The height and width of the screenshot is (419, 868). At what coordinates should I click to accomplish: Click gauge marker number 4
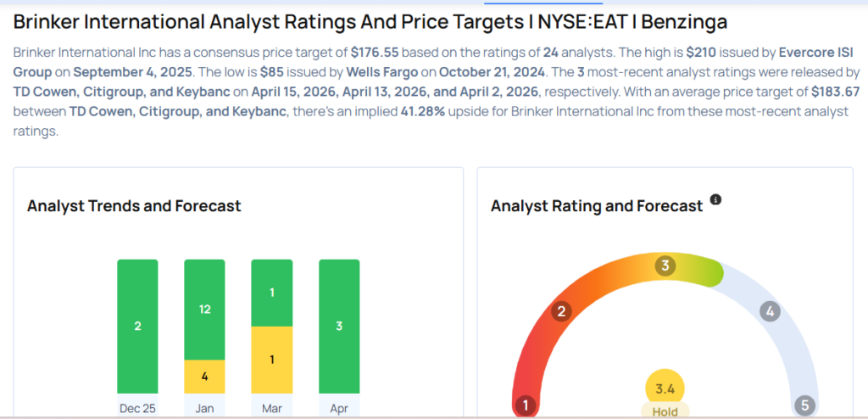point(770,311)
